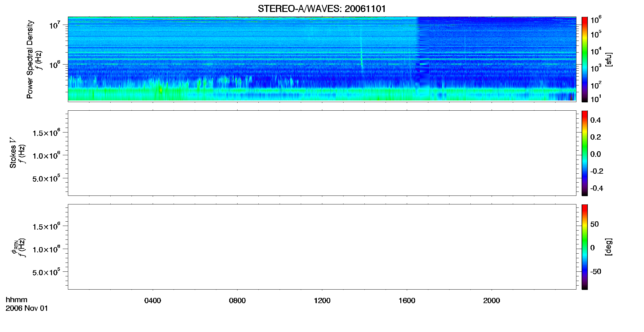Viewport: 644px width, 332px height.
Task: Click the empty Stokes V plot panel
Action: 322,153
